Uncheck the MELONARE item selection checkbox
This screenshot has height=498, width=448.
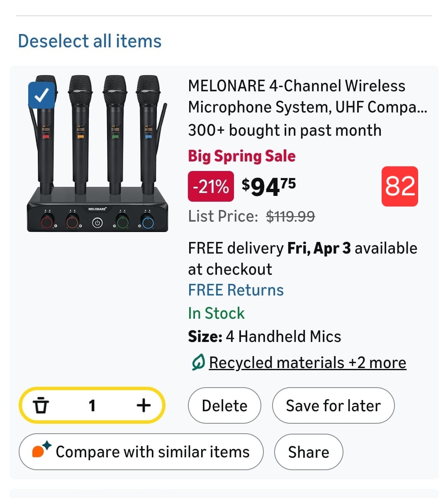pos(41,95)
